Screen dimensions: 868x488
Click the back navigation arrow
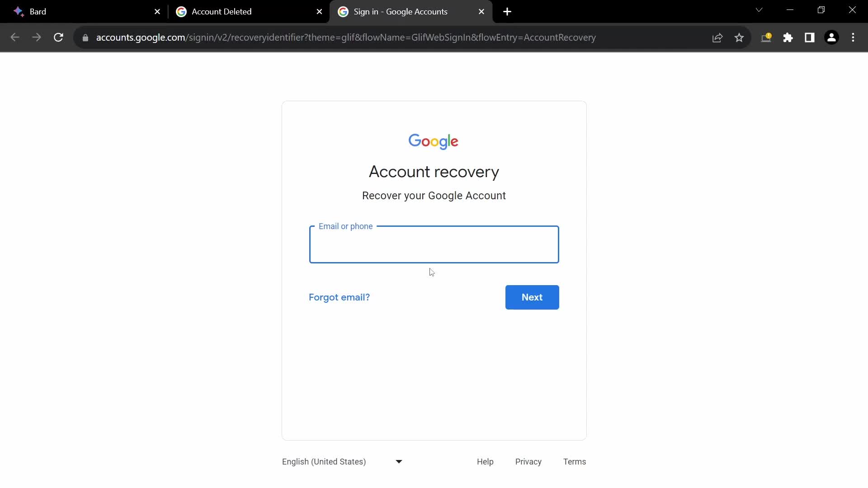[14, 38]
